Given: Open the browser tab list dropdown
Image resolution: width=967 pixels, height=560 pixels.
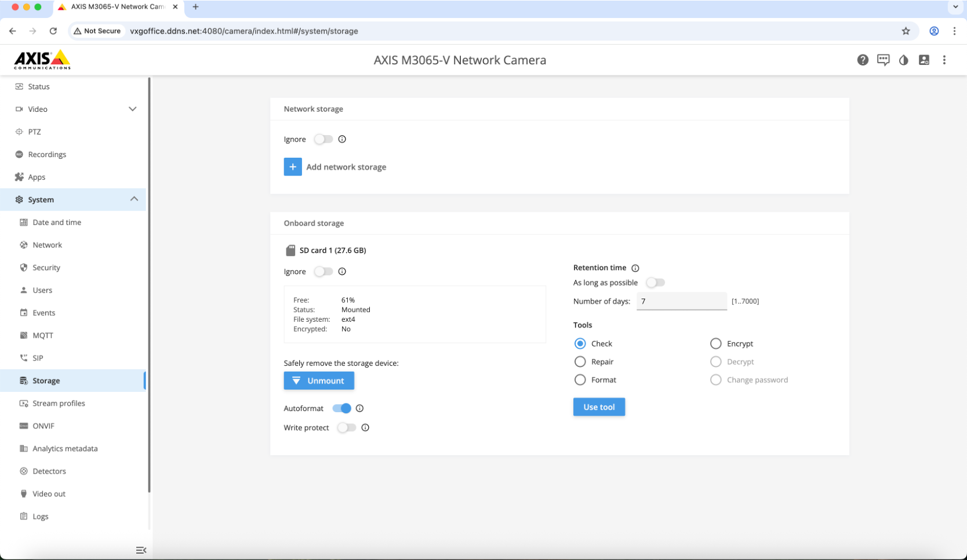Looking at the screenshot, I should [x=955, y=7].
